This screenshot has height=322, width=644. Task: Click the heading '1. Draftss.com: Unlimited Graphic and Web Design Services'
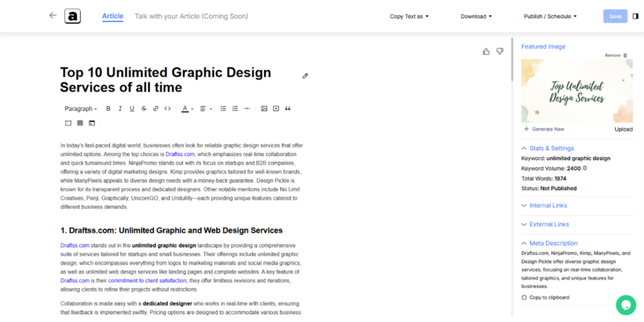(171, 230)
